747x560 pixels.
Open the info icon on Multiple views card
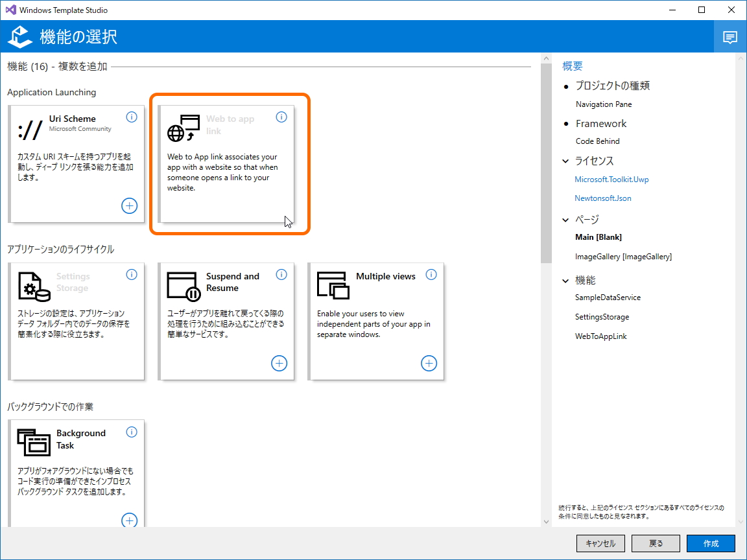point(431,274)
